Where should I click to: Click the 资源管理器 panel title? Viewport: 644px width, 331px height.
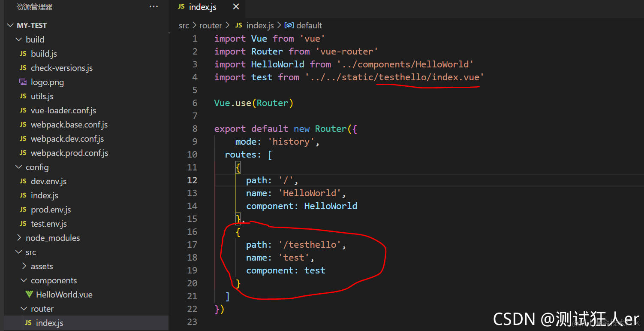click(34, 7)
